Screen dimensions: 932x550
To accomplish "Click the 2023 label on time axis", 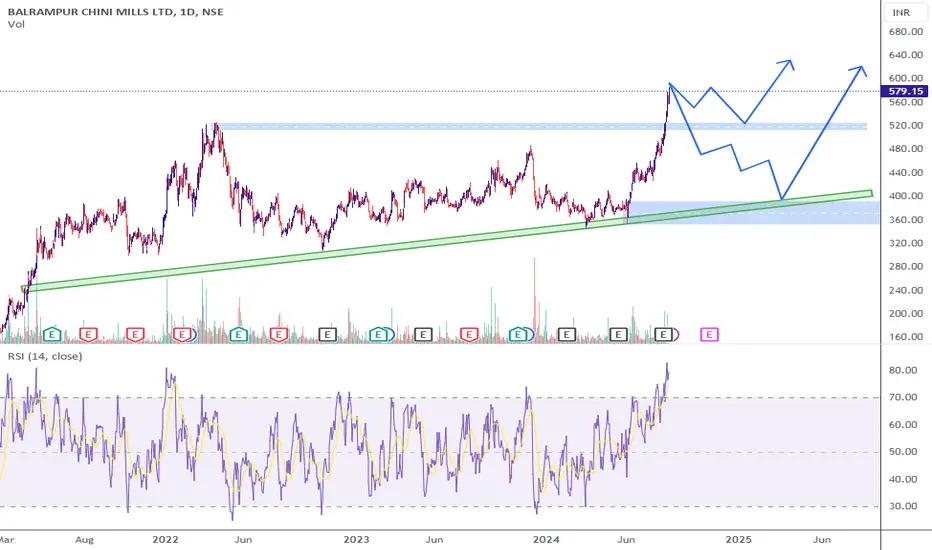I will tap(356, 539).
